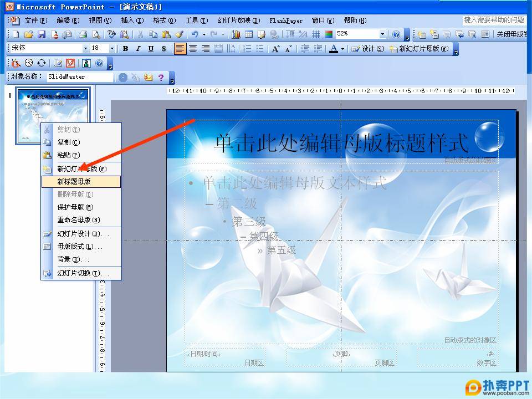Click the envelope icon on object toolbar

(149, 78)
